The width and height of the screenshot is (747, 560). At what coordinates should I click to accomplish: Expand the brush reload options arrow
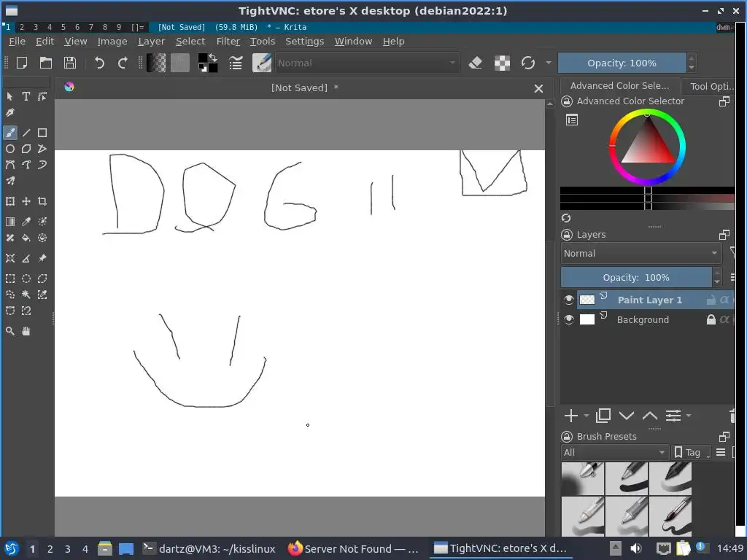549,63
